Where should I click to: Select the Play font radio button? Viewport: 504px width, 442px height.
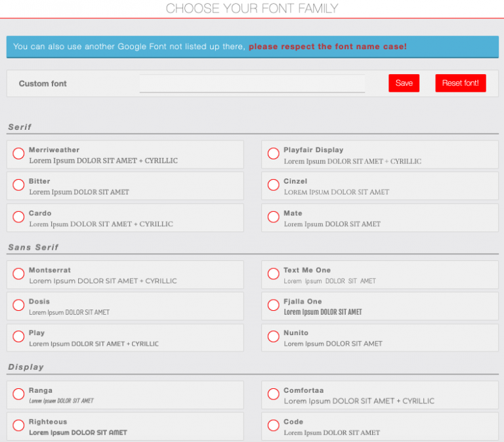click(x=18, y=337)
